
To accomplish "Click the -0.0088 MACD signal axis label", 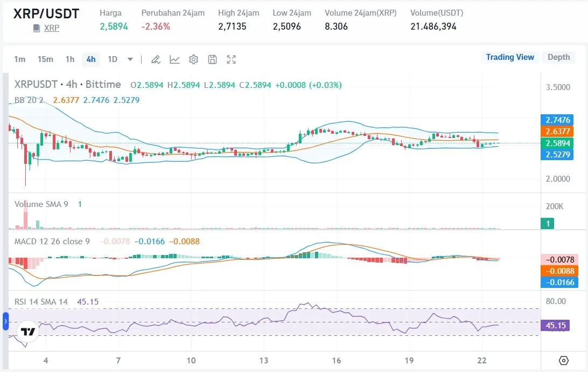I will pyautogui.click(x=559, y=271).
